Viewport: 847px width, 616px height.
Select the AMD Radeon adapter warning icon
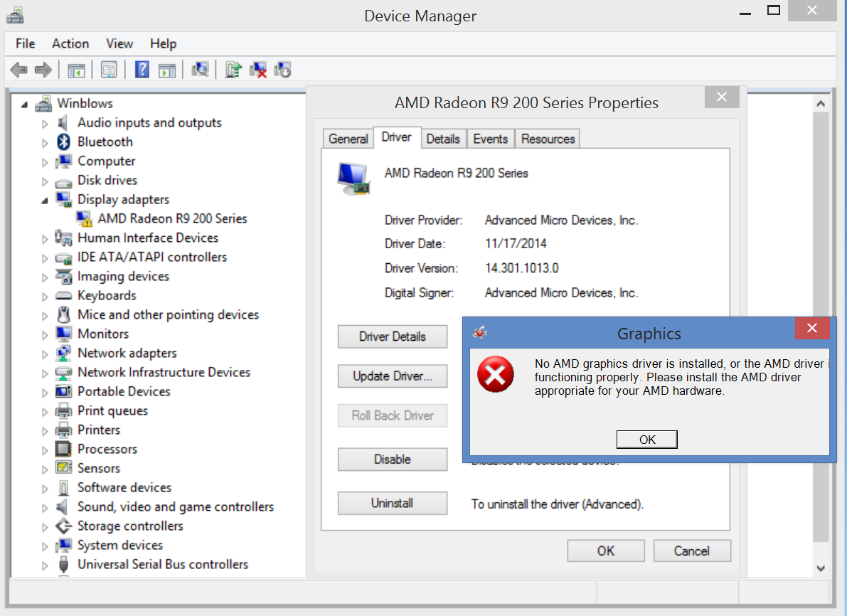[x=84, y=218]
